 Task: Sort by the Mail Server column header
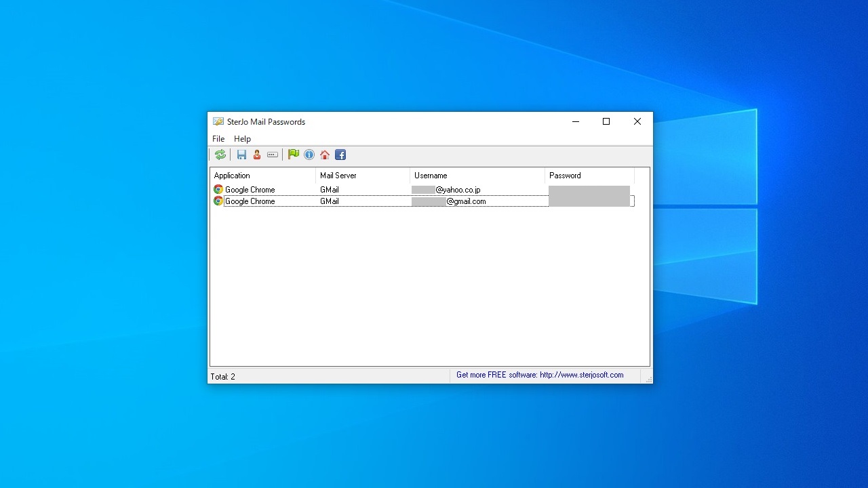pos(363,176)
